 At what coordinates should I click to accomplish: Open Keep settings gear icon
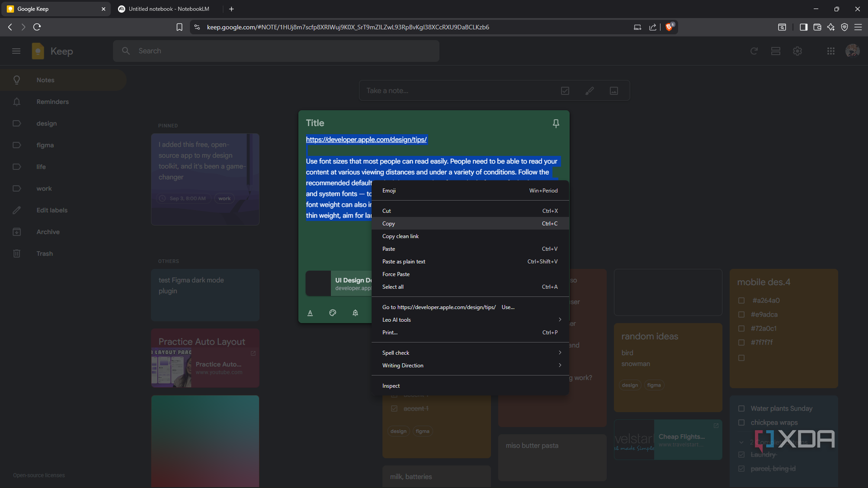(x=798, y=51)
